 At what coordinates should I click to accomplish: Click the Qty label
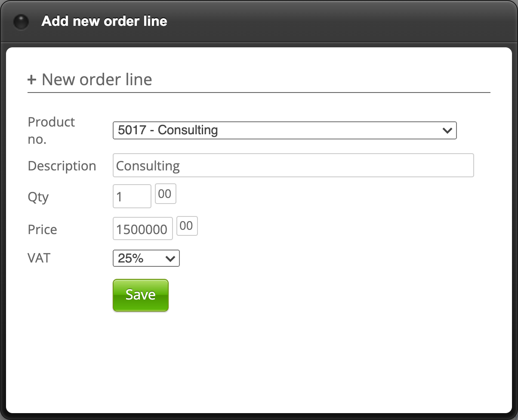click(x=38, y=197)
